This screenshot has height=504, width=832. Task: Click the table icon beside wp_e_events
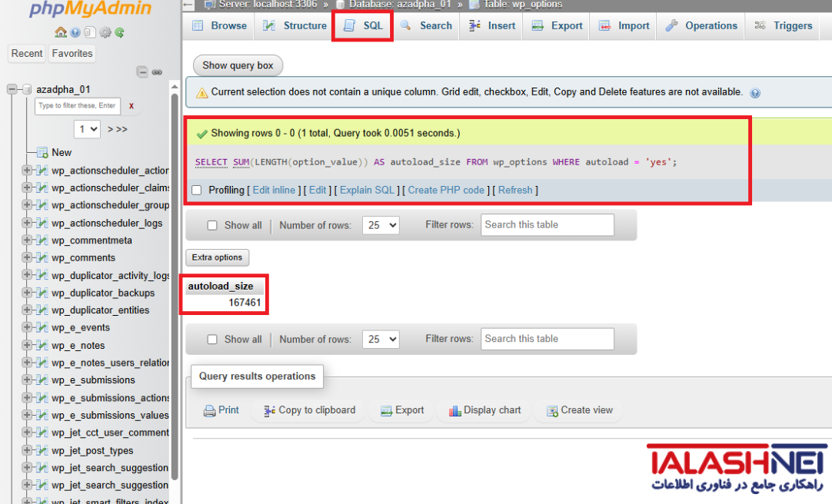[x=42, y=327]
